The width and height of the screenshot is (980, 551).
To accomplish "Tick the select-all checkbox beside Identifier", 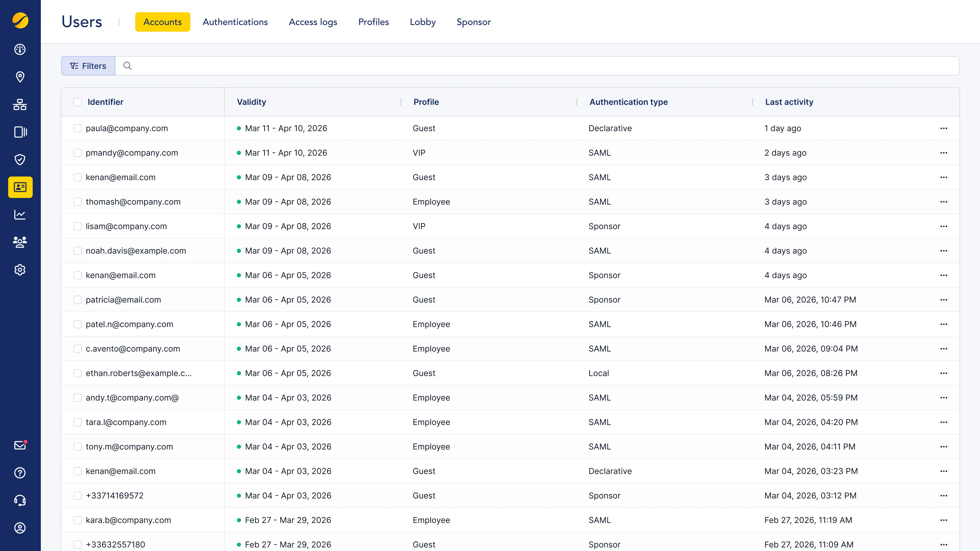I will [x=78, y=102].
